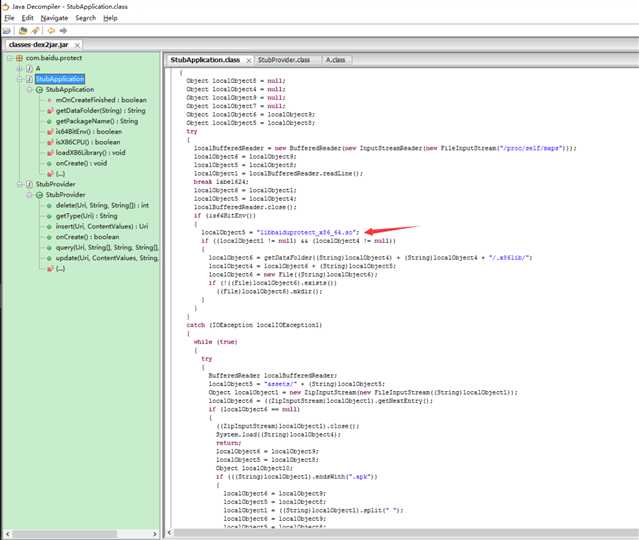Select the classes-dex2jar.jar tab
This screenshot has width=639, height=540.
point(38,44)
